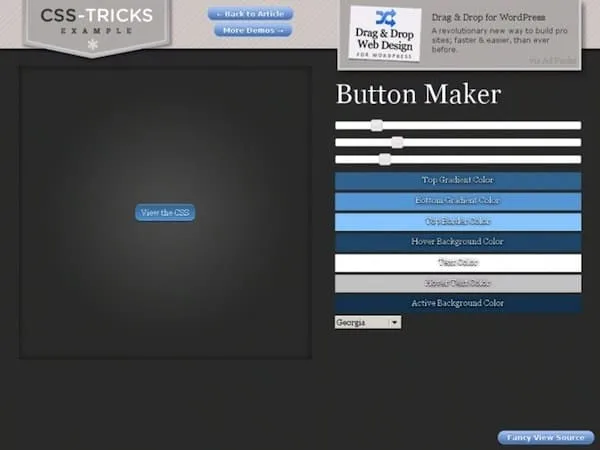Screen dimensions: 600x450
Task: Select the gray Hover Text Color swatch
Action: (x=457, y=283)
